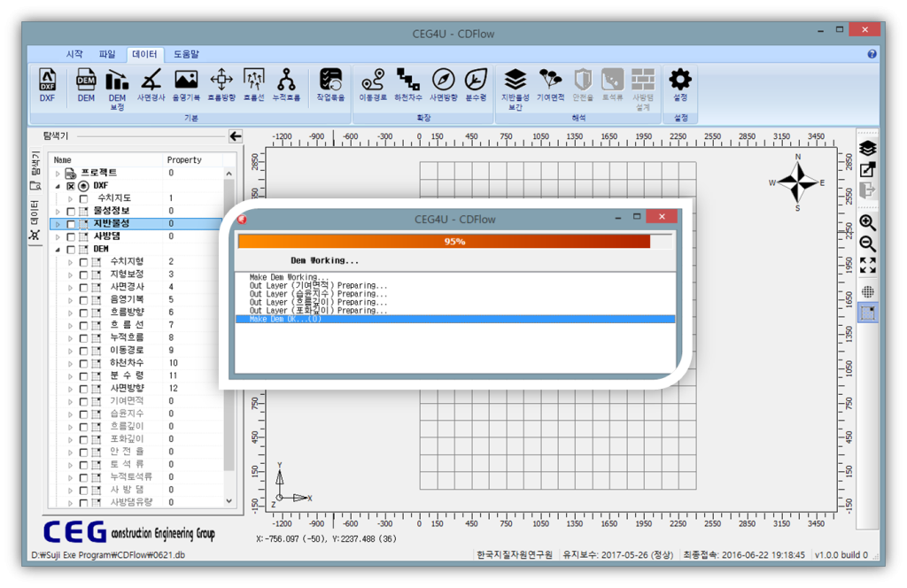The width and height of the screenshot is (907, 588).
Task: Select the 흐름방향 flow direction tool
Action: tap(221, 85)
